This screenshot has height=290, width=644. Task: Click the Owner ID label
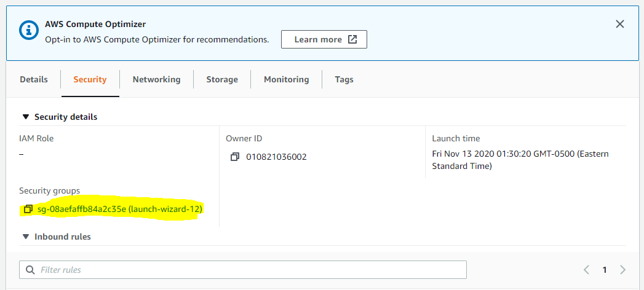click(244, 138)
